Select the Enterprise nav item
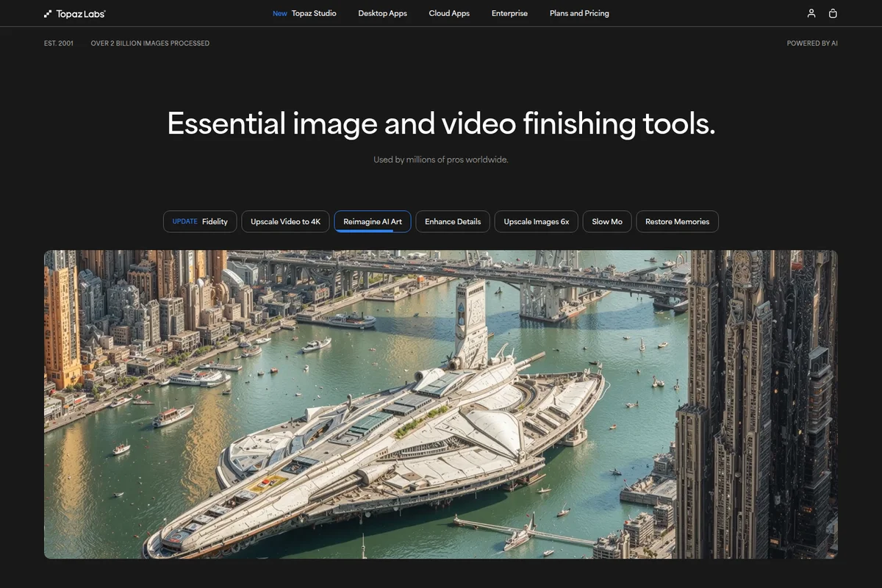 tap(509, 13)
